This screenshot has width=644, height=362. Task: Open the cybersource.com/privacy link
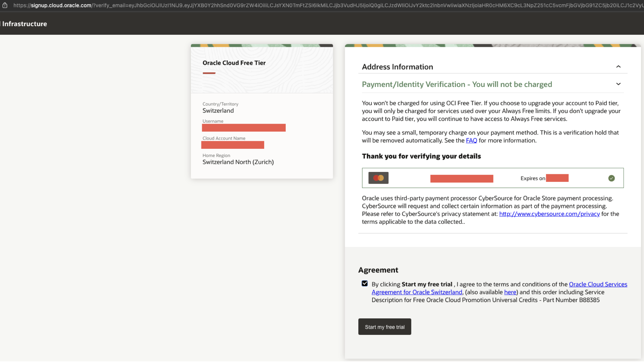(549, 214)
